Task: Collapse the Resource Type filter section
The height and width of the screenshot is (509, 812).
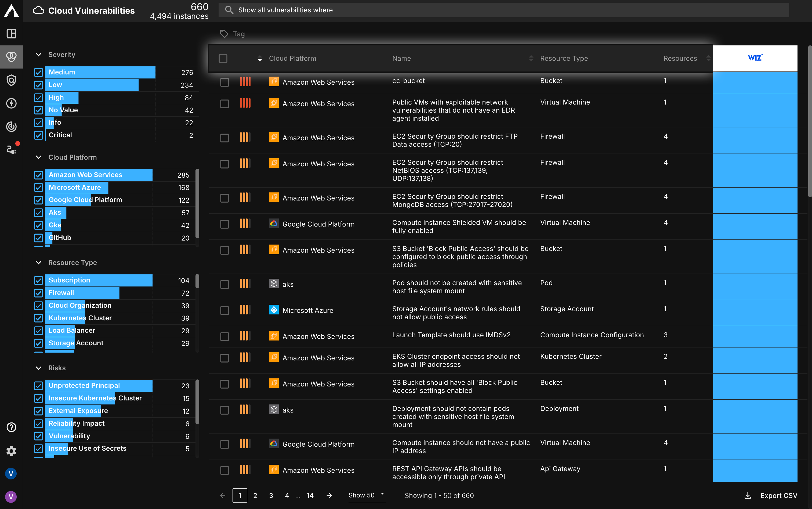Action: (39, 263)
